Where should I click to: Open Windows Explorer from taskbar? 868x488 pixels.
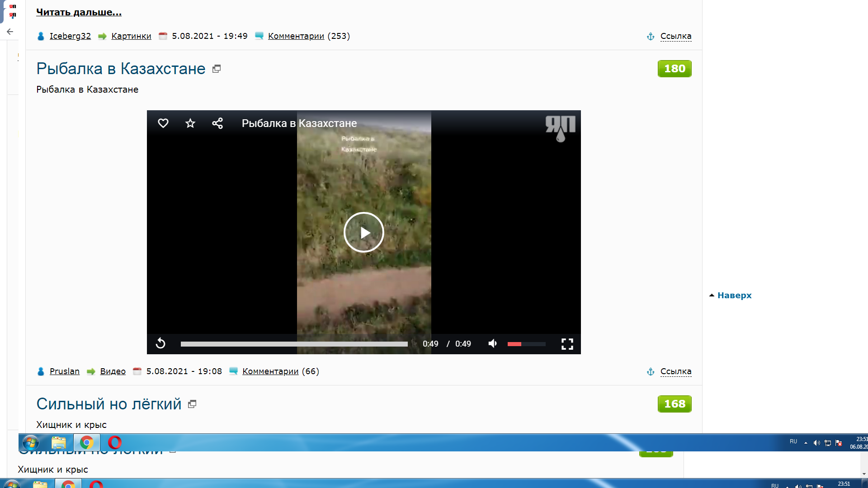pos(58,442)
